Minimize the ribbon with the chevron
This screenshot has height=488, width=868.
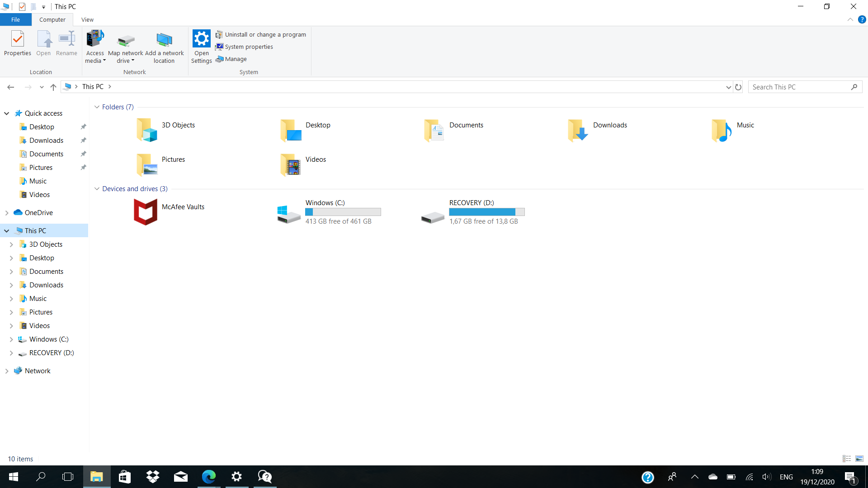(850, 20)
